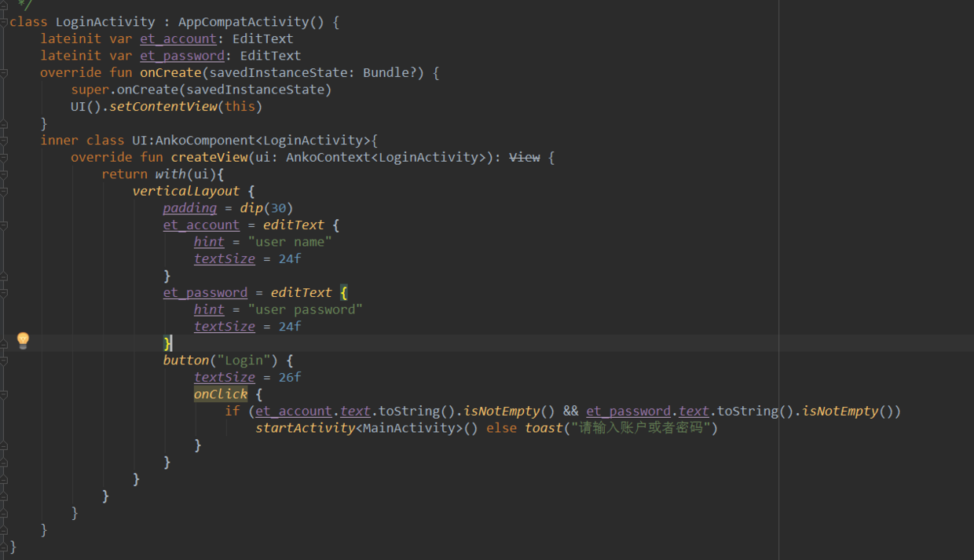Click the highlighted onClick identifier
974x560 pixels.
pos(221,394)
